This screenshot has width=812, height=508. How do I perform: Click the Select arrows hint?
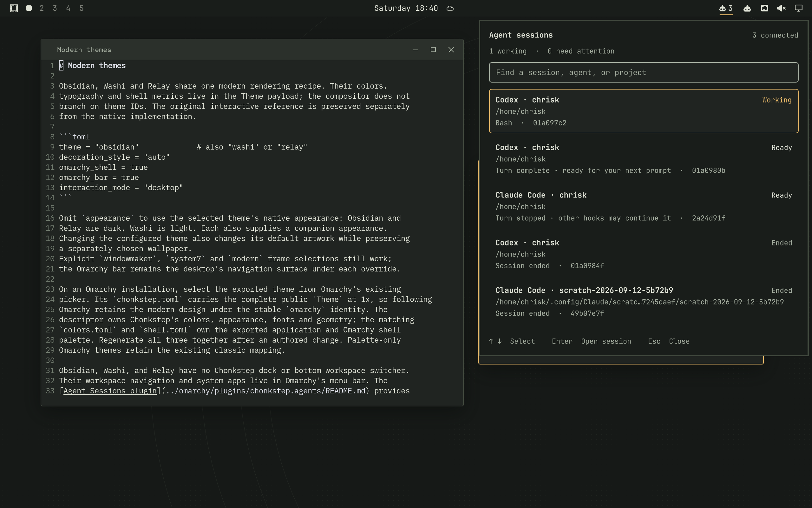(x=512, y=341)
